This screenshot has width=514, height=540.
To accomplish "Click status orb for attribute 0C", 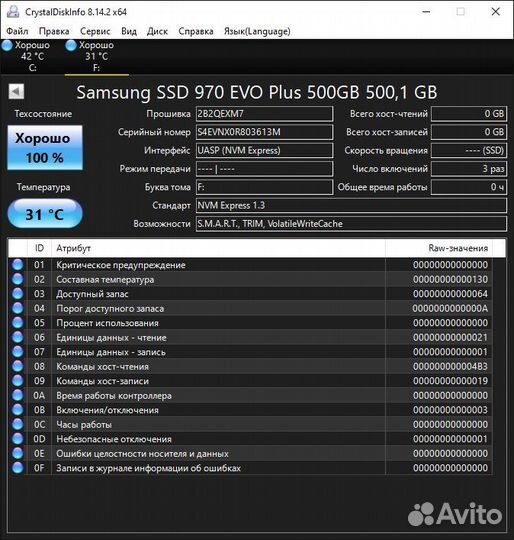I will 18,424.
